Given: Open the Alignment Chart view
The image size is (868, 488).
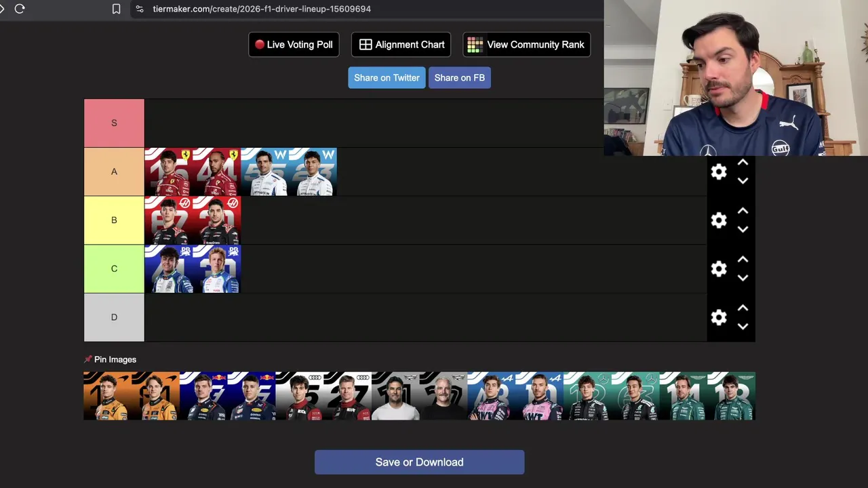Looking at the screenshot, I should [401, 45].
